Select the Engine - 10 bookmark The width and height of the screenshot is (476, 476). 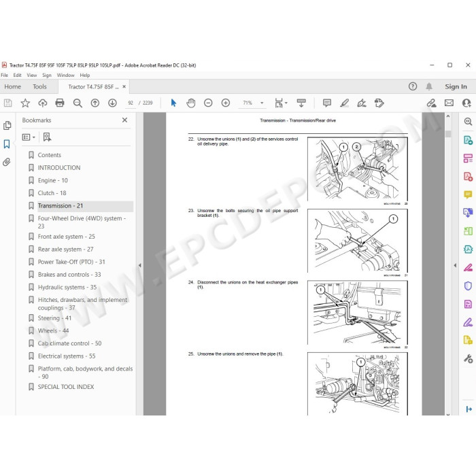tap(53, 181)
